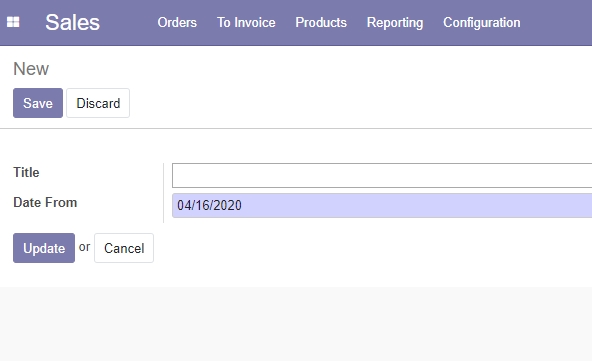The image size is (592, 361).
Task: Expand the Configuration menu
Action: (x=482, y=23)
